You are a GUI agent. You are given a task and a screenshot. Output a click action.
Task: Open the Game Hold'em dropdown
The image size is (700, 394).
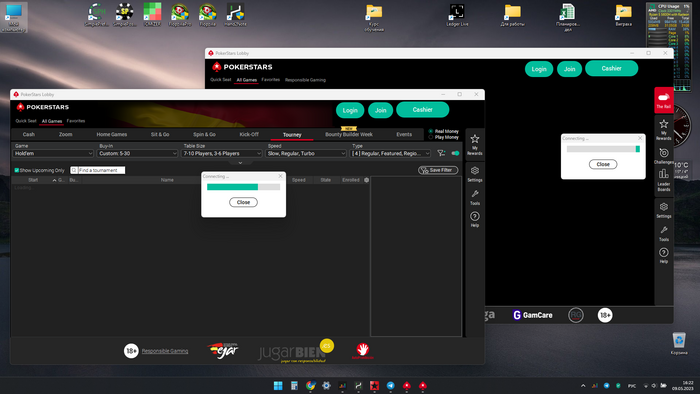coord(53,153)
